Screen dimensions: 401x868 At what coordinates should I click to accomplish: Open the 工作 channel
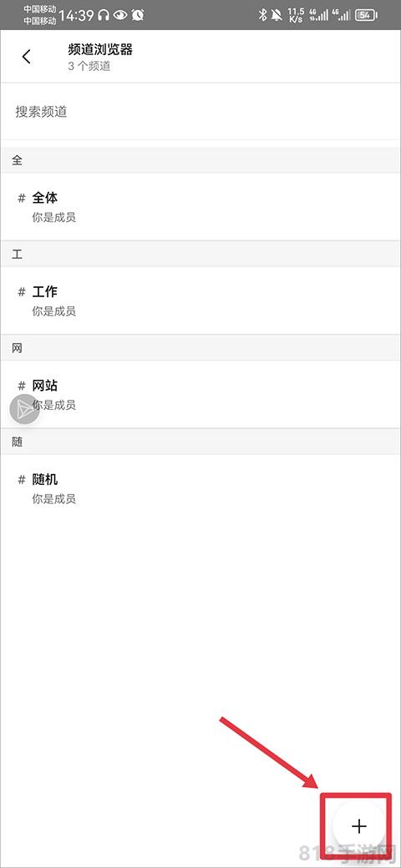coord(200,300)
